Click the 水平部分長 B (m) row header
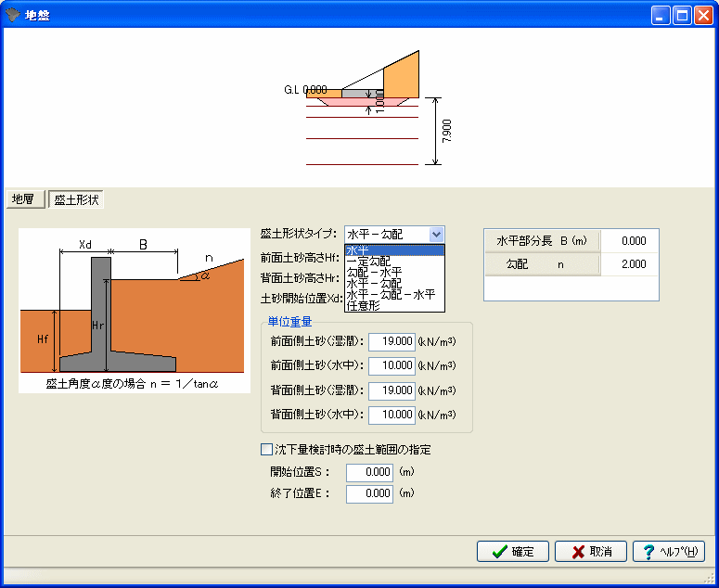Viewport: 719px width, 588px height. [x=543, y=240]
